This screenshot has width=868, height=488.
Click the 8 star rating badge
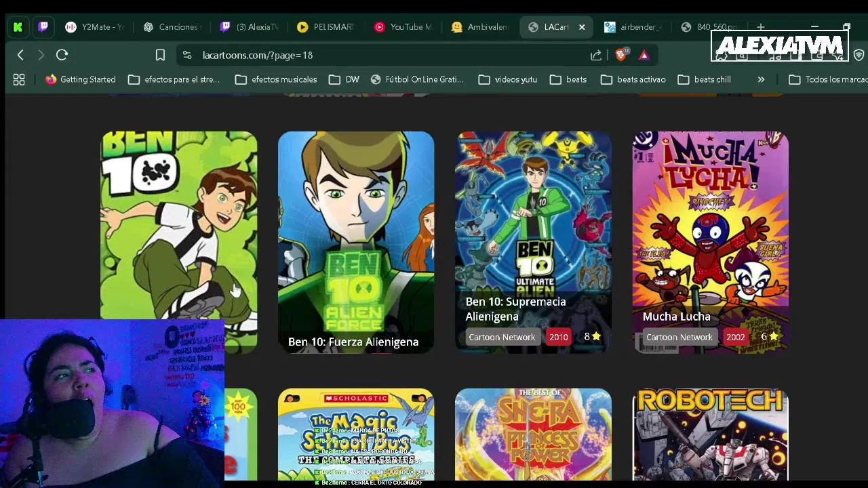pos(593,336)
